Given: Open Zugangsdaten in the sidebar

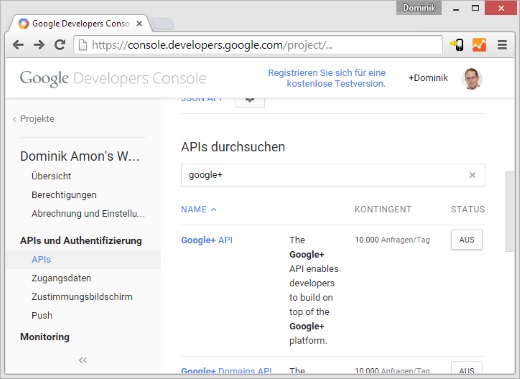Looking at the screenshot, I should [x=61, y=278].
